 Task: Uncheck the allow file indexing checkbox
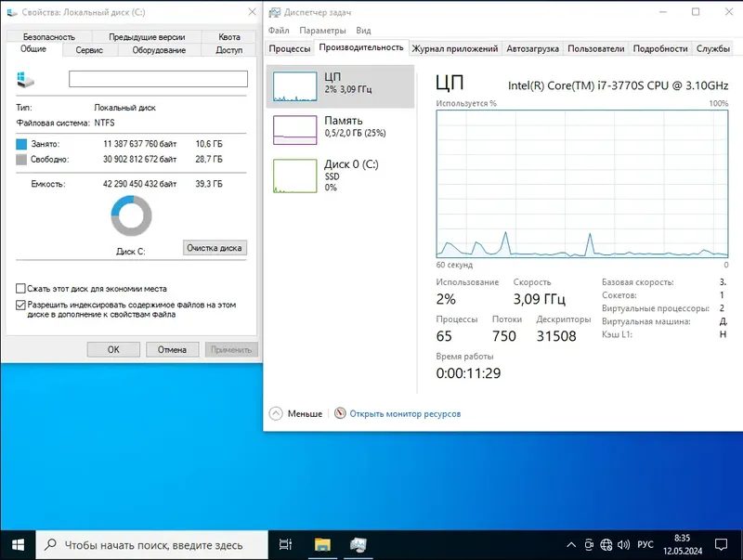point(20,305)
